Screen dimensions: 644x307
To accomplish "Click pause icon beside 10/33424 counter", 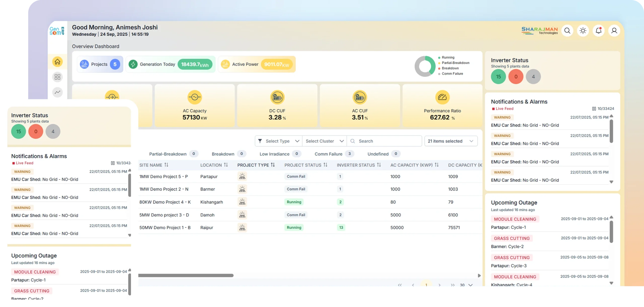I will tap(594, 109).
